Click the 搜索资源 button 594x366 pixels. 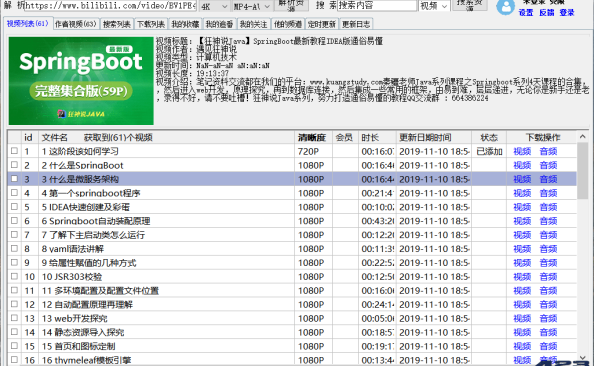[469, 5]
